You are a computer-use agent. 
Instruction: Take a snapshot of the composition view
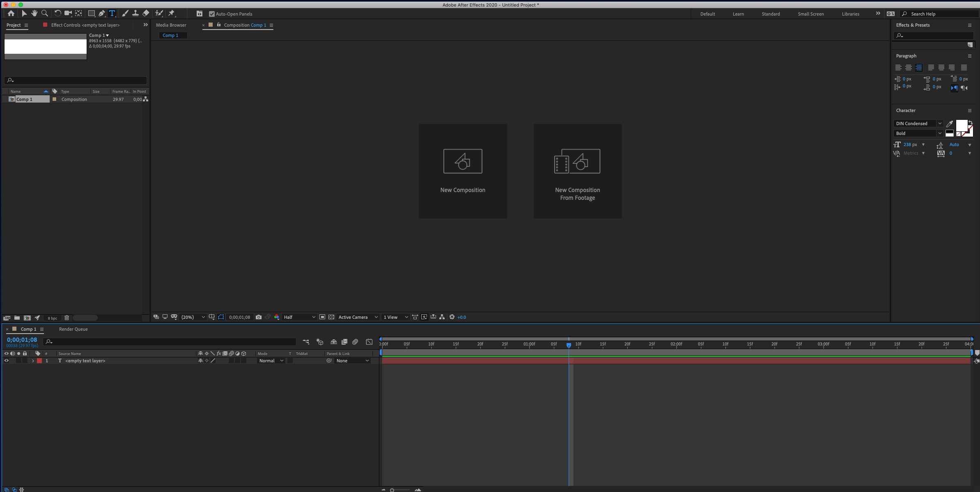259,317
